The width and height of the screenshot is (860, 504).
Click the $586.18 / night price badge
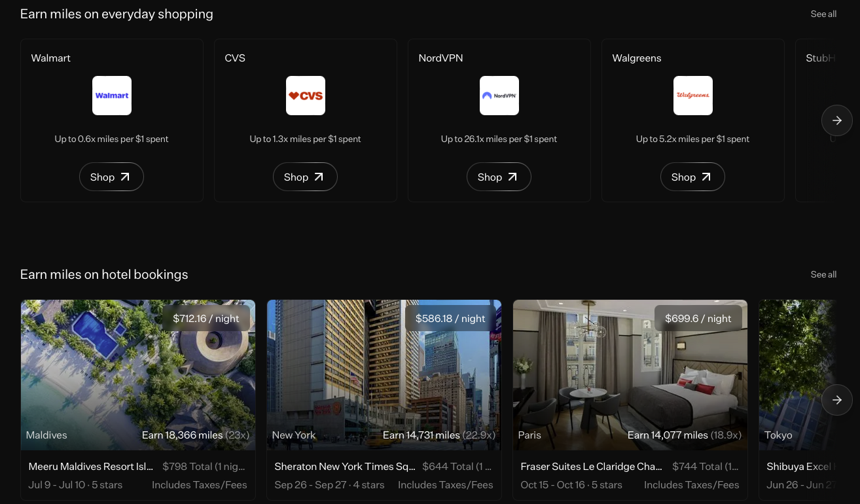point(450,318)
